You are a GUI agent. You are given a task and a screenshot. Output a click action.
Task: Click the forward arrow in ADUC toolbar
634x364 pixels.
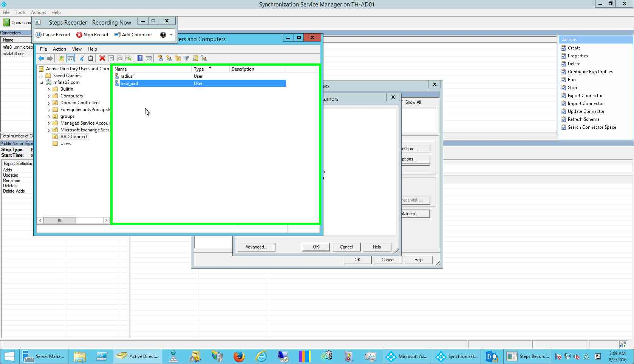coord(49,58)
